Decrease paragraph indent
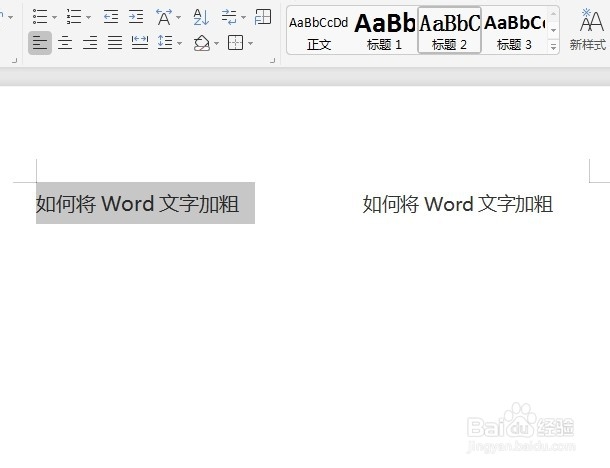The height and width of the screenshot is (468, 610). [111, 17]
